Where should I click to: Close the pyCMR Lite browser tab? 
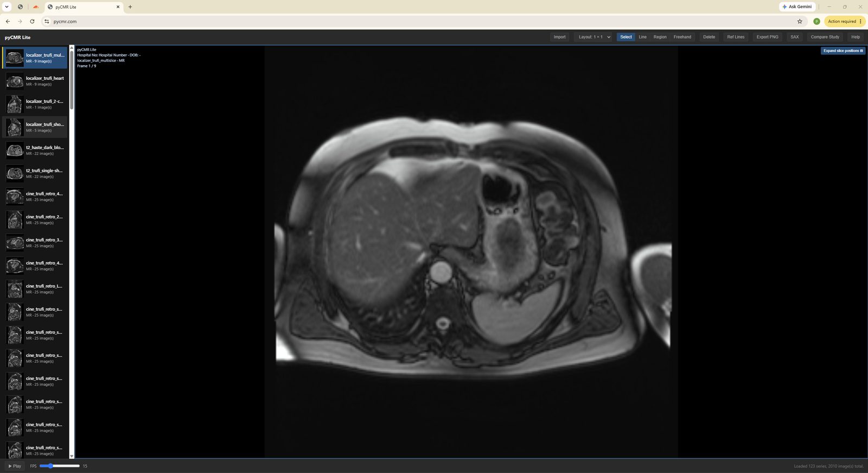click(x=118, y=7)
